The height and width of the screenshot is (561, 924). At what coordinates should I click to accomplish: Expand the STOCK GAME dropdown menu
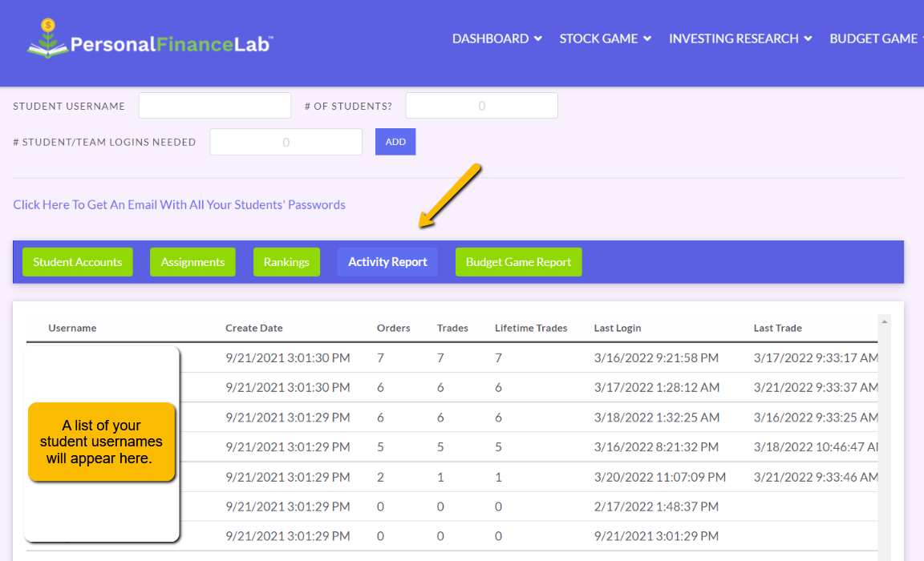pyautogui.click(x=606, y=38)
